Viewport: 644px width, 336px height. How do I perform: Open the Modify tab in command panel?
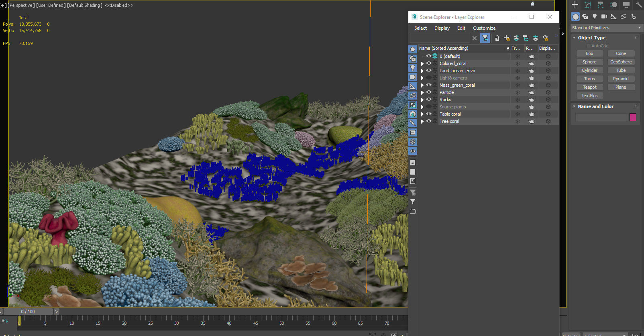[x=588, y=5]
